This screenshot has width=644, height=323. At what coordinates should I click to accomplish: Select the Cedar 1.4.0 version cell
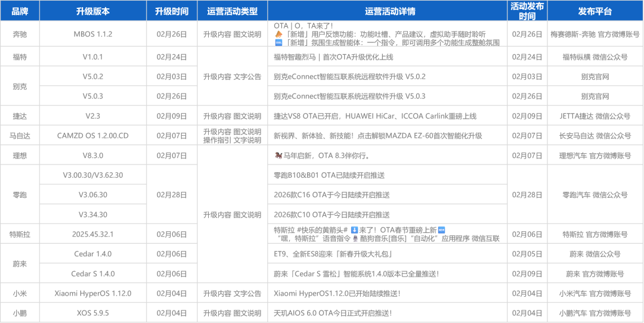(93, 254)
